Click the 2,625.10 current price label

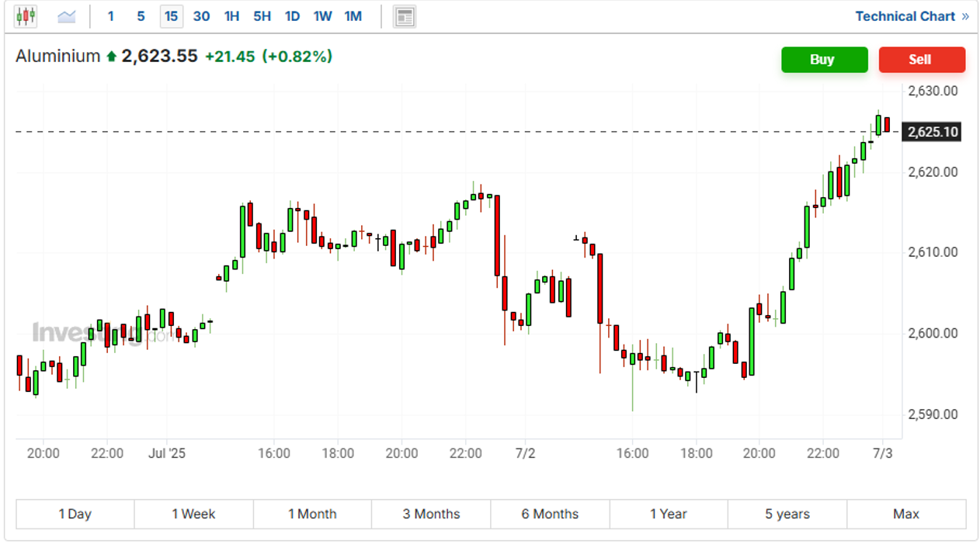click(x=933, y=132)
